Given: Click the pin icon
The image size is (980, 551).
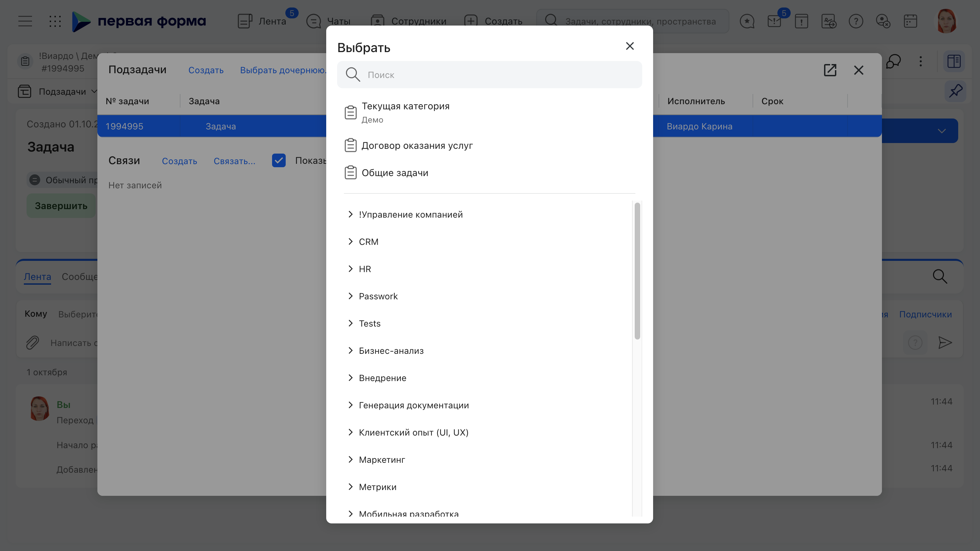Looking at the screenshot, I should pyautogui.click(x=955, y=91).
